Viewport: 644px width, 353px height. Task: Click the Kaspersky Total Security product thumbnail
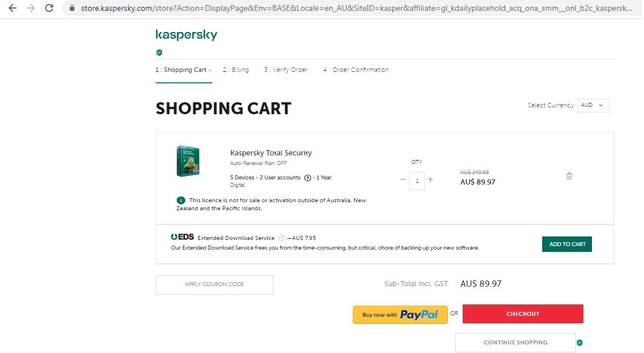point(188,161)
